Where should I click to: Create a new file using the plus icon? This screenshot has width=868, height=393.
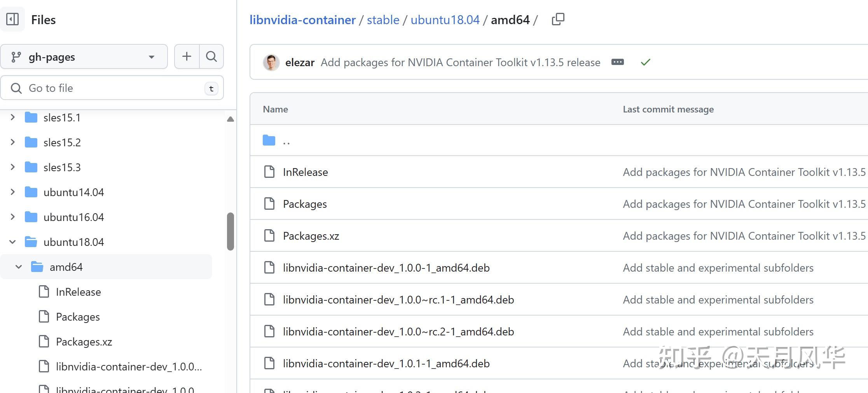pos(187,56)
